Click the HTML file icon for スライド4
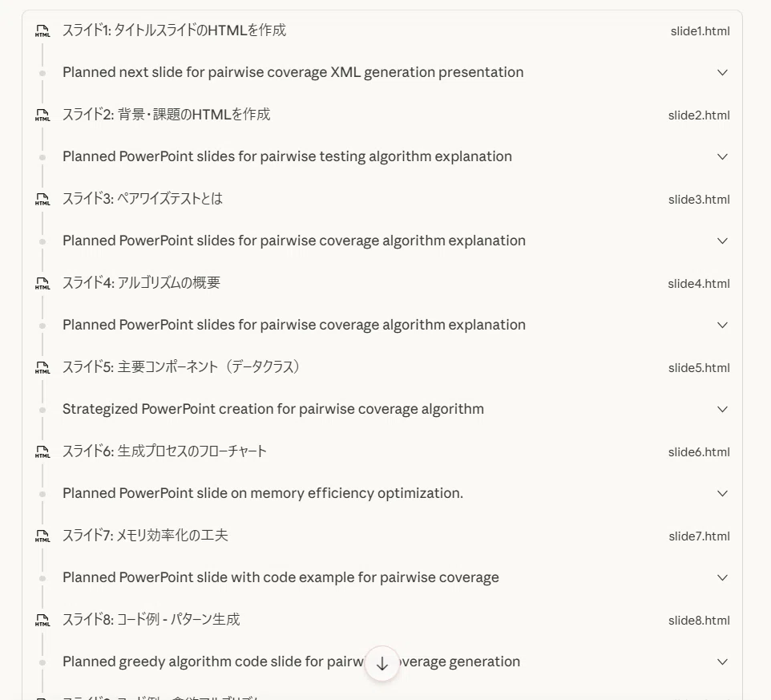The height and width of the screenshot is (700, 771). coord(42,283)
